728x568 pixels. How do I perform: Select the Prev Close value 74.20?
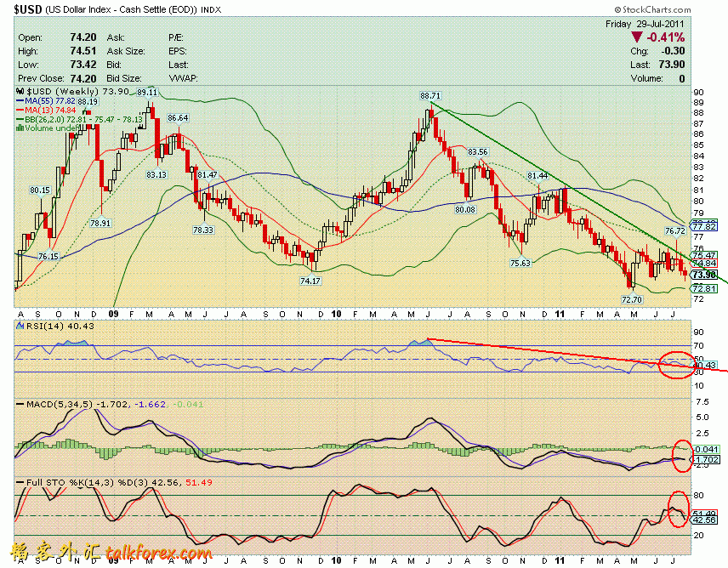tap(83, 78)
